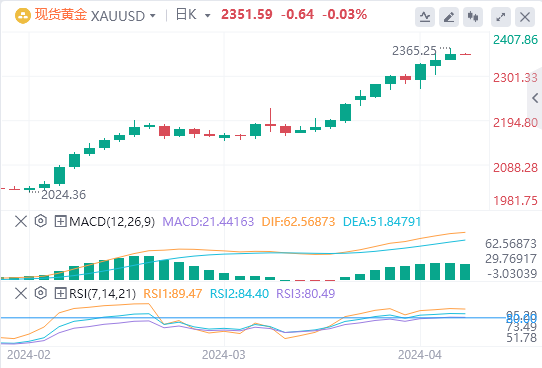Click the -3.03039 MACD axis value
Viewport: 542px width, 368px height.
[x=512, y=274]
